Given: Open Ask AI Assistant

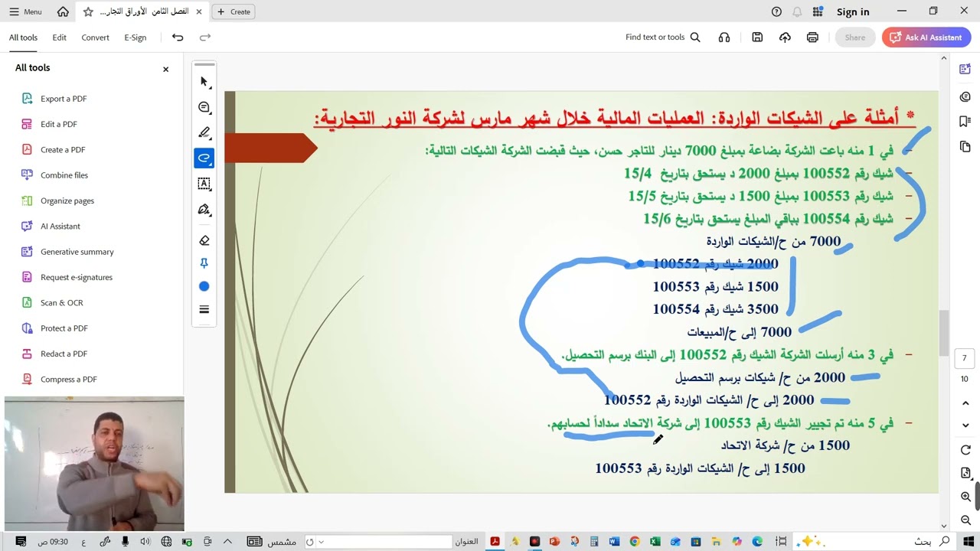Looking at the screenshot, I should coord(926,37).
